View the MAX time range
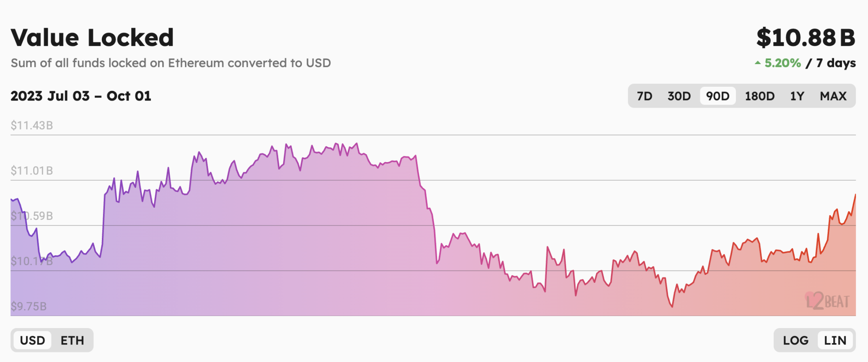This screenshot has height=362, width=868. (833, 96)
